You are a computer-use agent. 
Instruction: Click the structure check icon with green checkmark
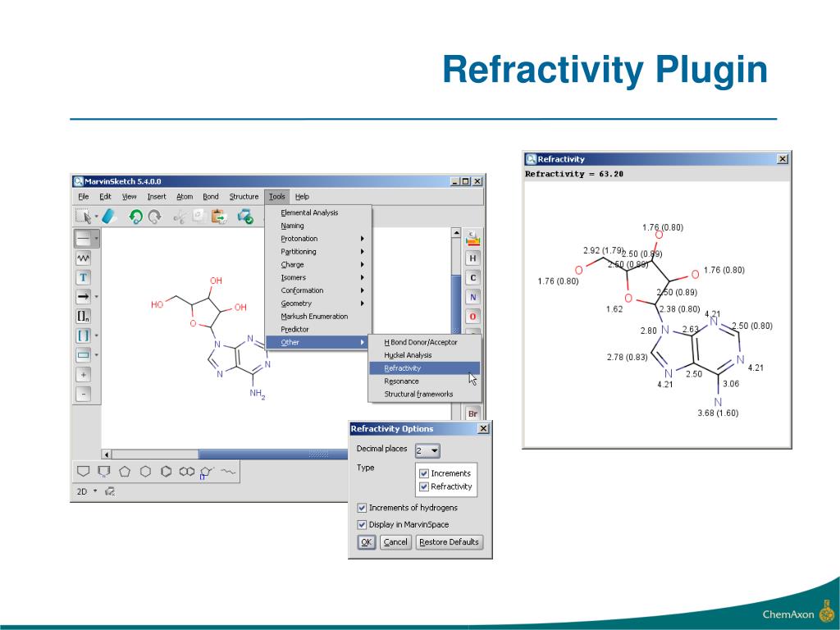(245, 217)
